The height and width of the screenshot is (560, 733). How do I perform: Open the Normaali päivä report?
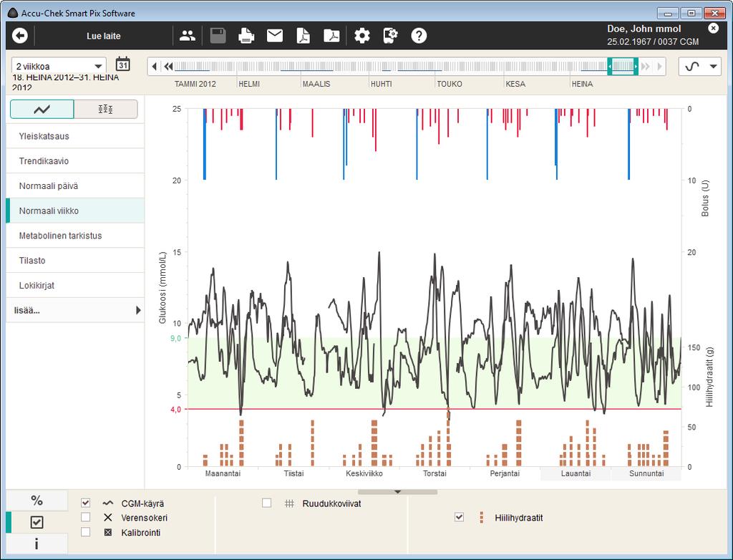(x=75, y=185)
